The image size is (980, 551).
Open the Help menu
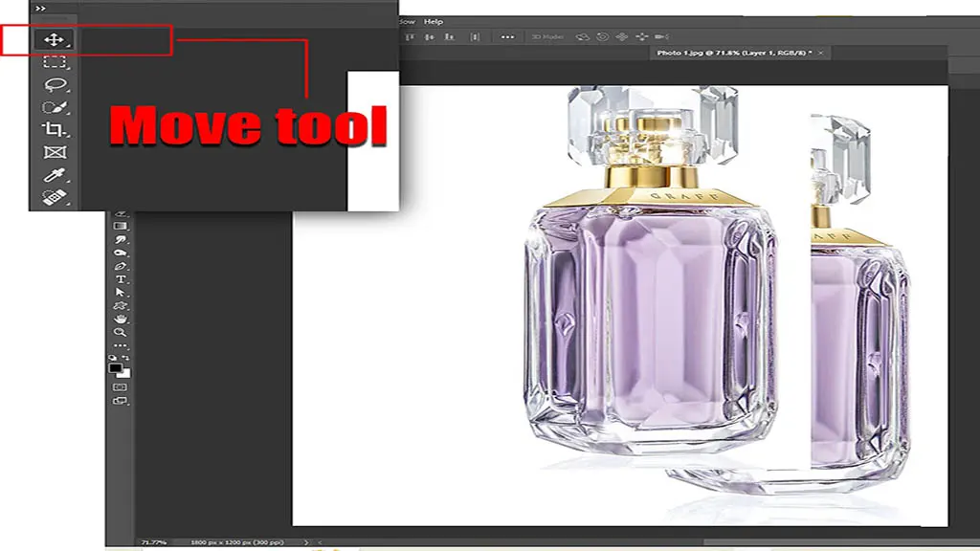click(434, 21)
